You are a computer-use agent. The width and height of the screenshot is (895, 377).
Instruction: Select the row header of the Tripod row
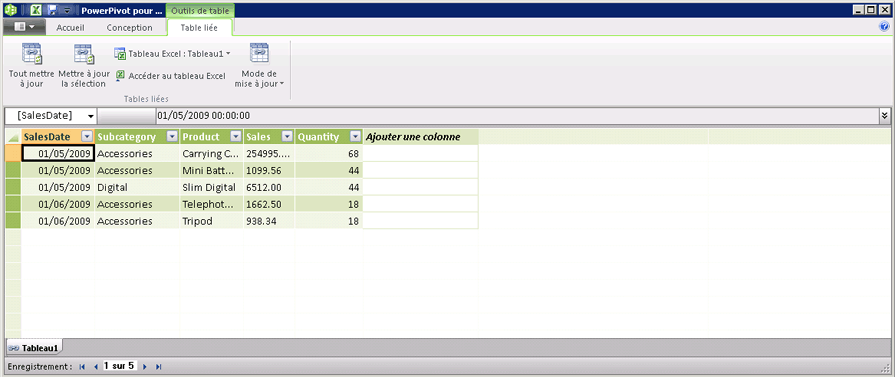(x=13, y=221)
